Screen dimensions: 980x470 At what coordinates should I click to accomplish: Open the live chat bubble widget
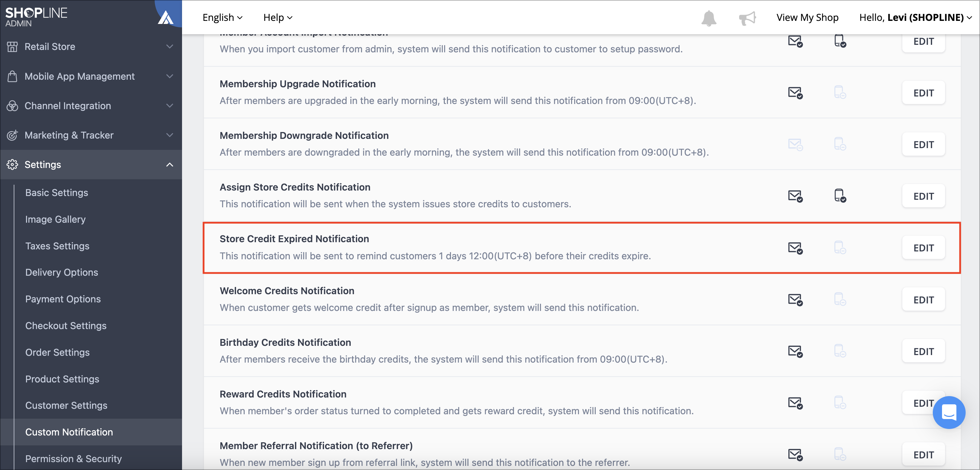coord(949,412)
